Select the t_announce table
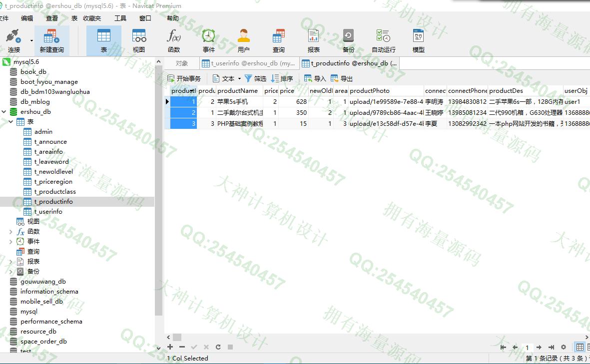Viewport: 590px width, 364px height. (50, 142)
